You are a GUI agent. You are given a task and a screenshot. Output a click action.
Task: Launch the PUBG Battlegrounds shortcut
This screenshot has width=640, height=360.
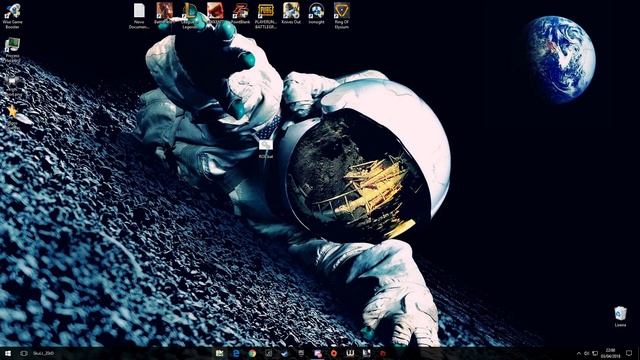(x=266, y=16)
